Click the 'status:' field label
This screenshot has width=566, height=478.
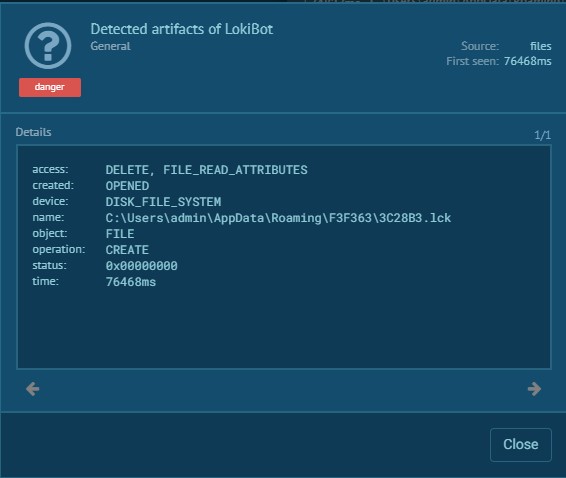(49, 265)
